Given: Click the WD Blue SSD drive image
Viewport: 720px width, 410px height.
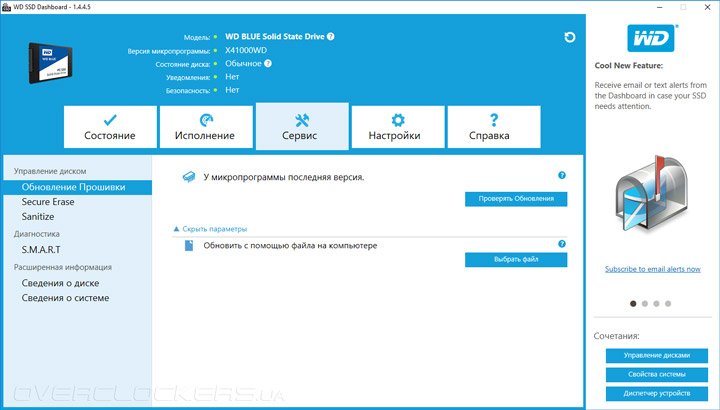Looking at the screenshot, I should tap(50, 63).
